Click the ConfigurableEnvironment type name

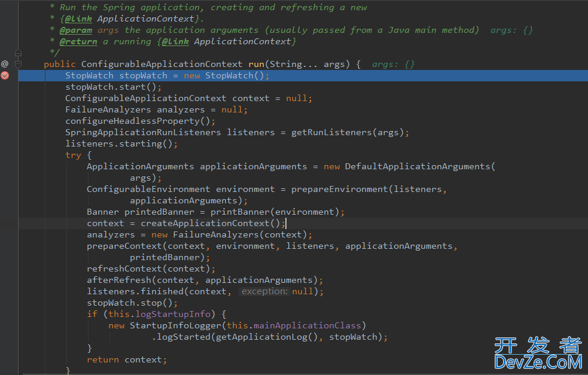pos(148,190)
